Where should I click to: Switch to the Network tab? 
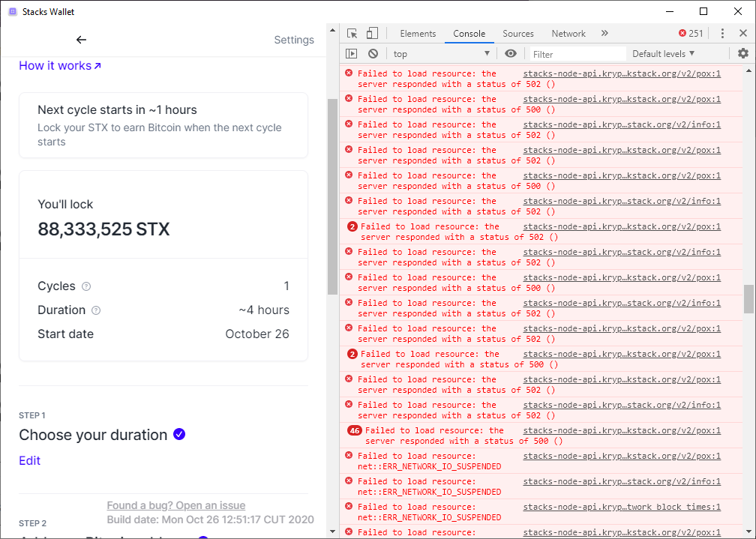(x=568, y=33)
